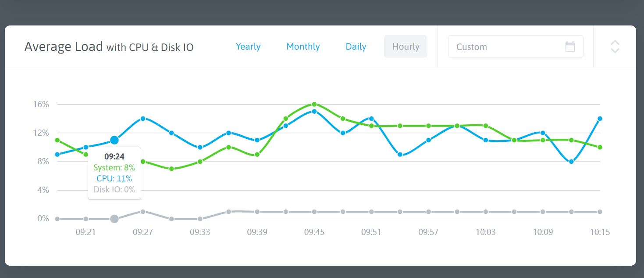The width and height of the screenshot is (644, 278).
Task: Click the Disk IO point at 09:27
Action: tap(143, 212)
